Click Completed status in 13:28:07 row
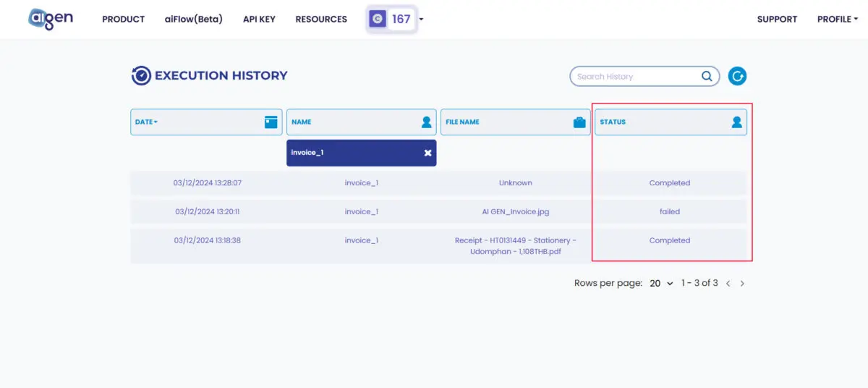The image size is (868, 388). (x=670, y=183)
